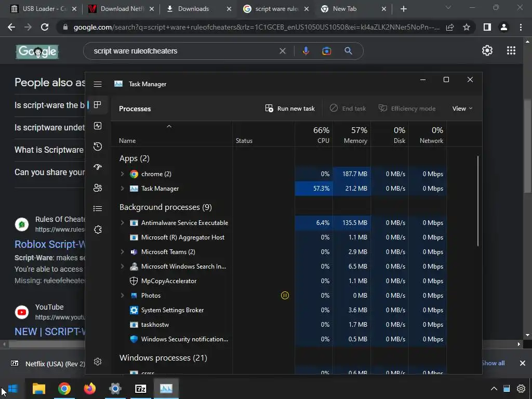The height and width of the screenshot is (399, 532).
Task: Click the Google search magnifier button
Action: coord(348,51)
